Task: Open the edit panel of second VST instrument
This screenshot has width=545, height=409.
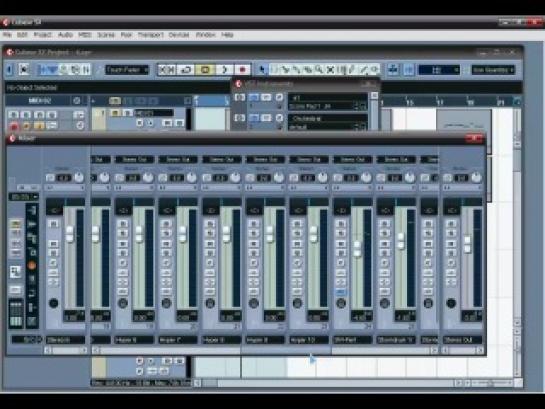Action: (x=279, y=118)
